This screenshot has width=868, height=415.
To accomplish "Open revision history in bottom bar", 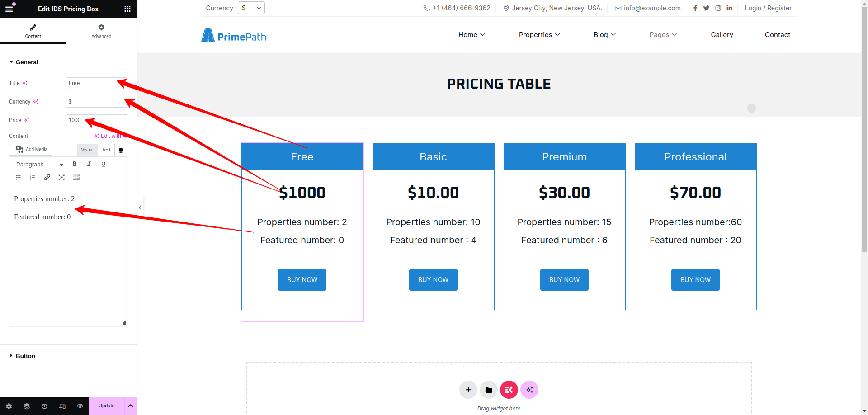I will coord(44,406).
